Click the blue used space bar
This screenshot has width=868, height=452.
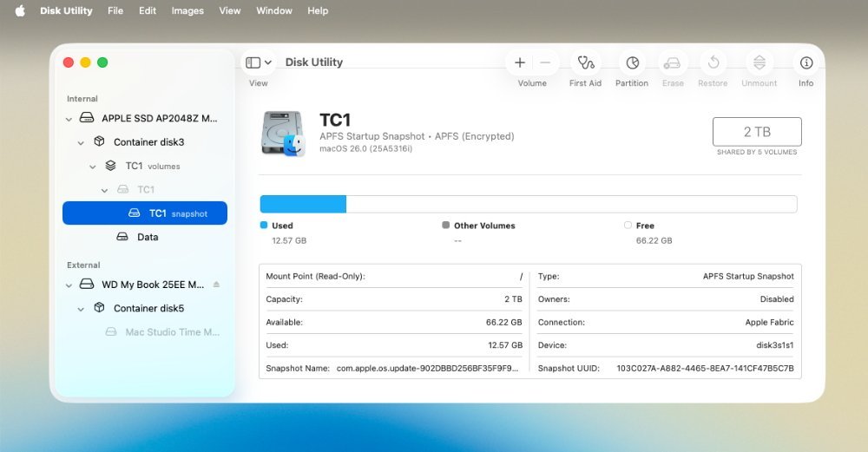(303, 204)
